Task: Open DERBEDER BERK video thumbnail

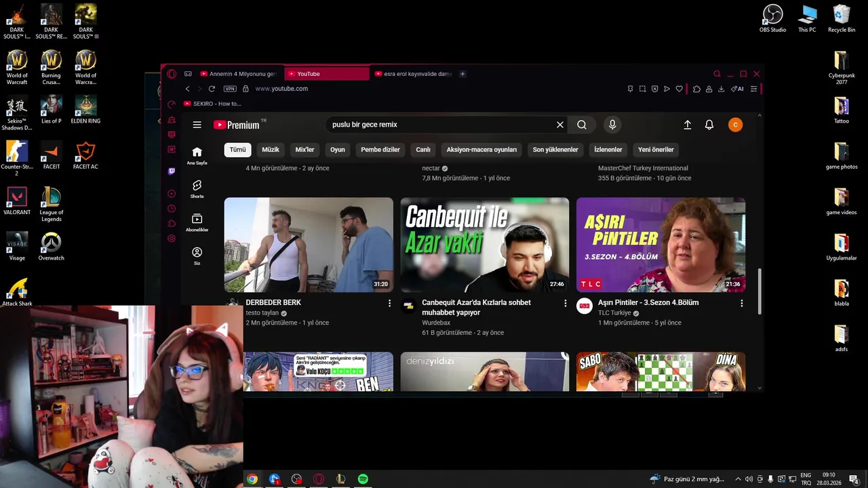Action: point(309,245)
